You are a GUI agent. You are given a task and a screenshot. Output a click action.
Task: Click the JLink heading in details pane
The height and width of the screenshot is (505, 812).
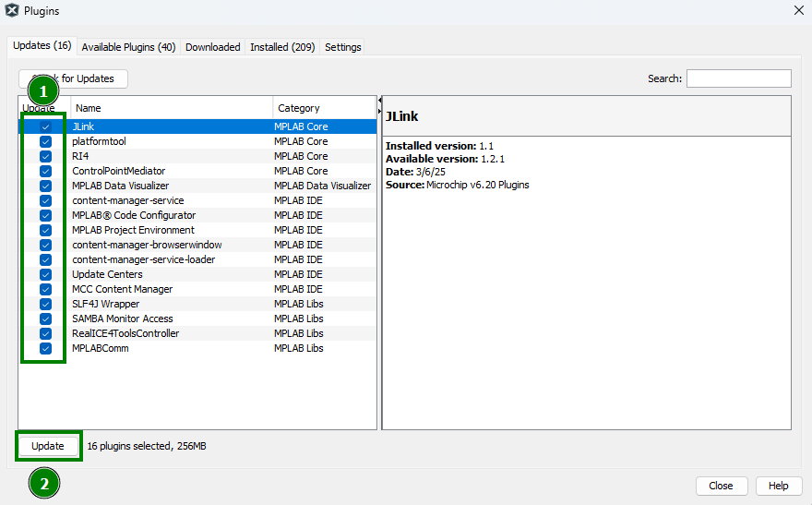(x=402, y=116)
